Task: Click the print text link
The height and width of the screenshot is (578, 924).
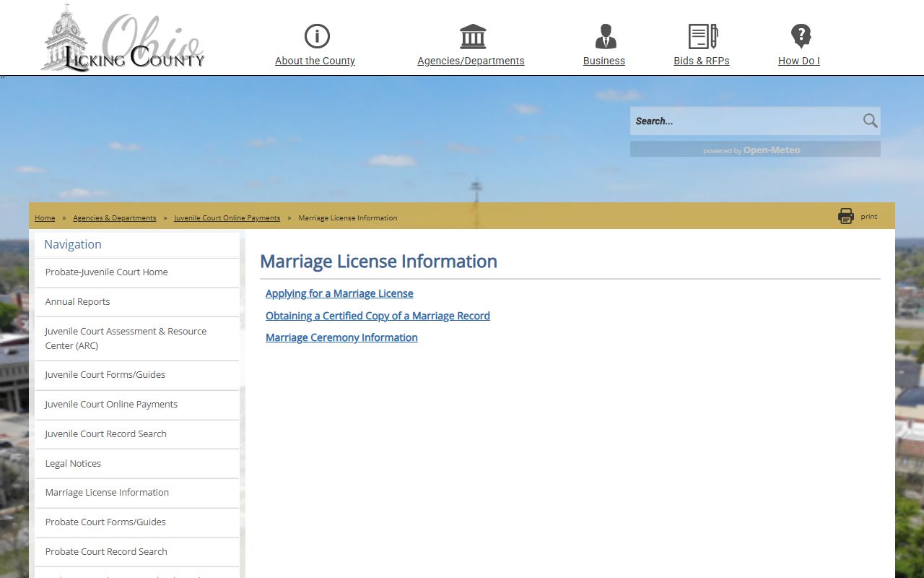Action: coord(869,216)
